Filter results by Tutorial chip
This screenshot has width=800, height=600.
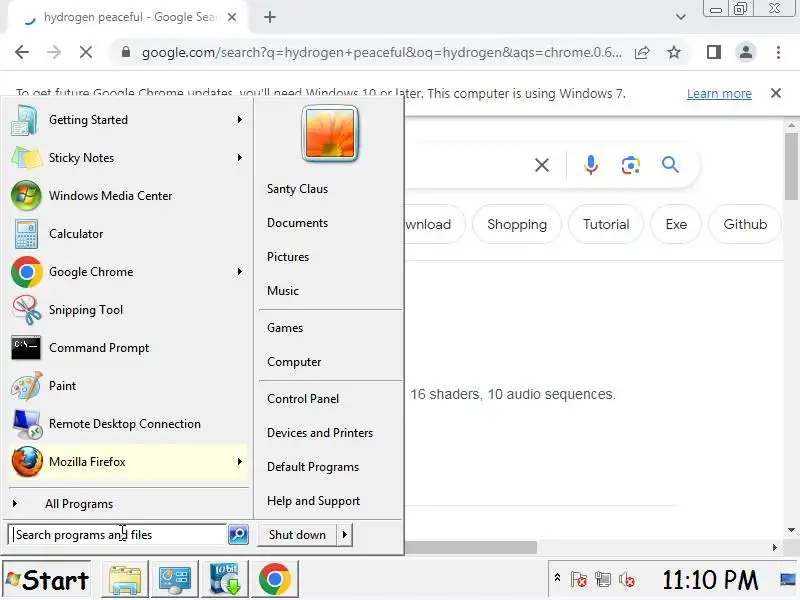click(606, 224)
